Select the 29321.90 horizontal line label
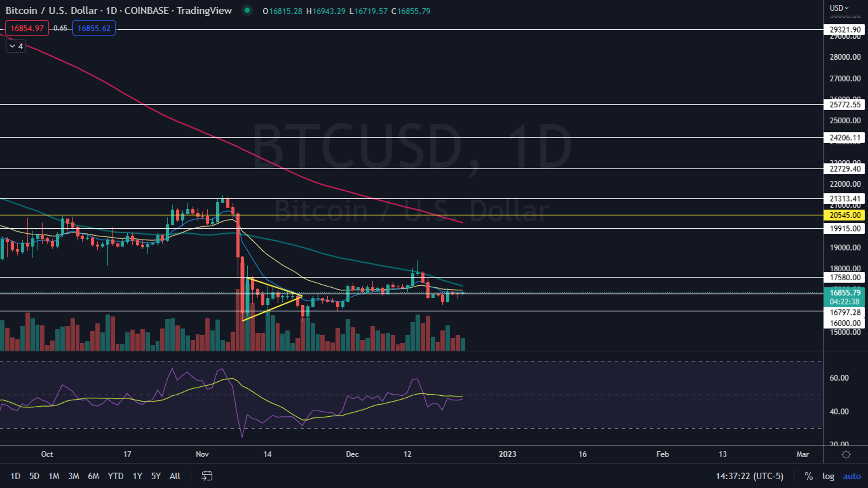The image size is (868, 488). pos(844,30)
